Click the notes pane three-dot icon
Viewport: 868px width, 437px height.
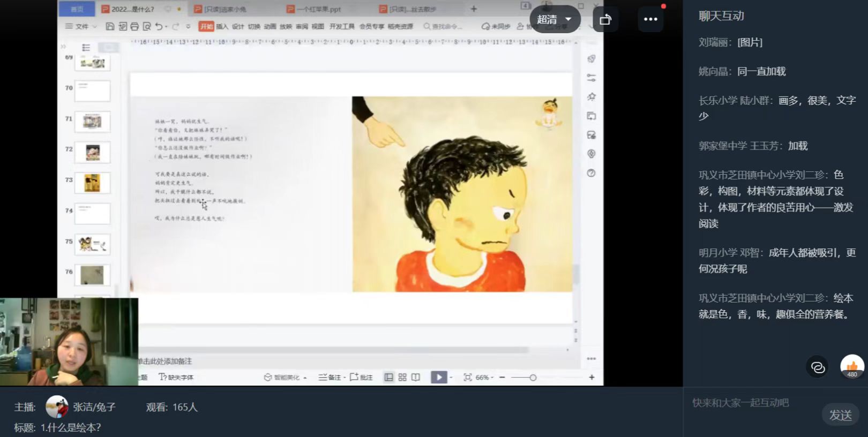point(592,358)
